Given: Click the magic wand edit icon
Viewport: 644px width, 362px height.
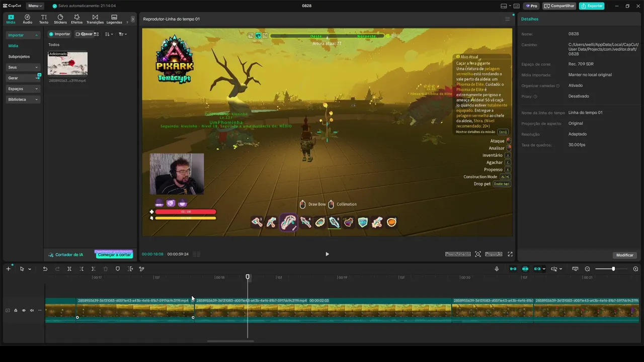Looking at the screenshot, I should click(x=142, y=269).
